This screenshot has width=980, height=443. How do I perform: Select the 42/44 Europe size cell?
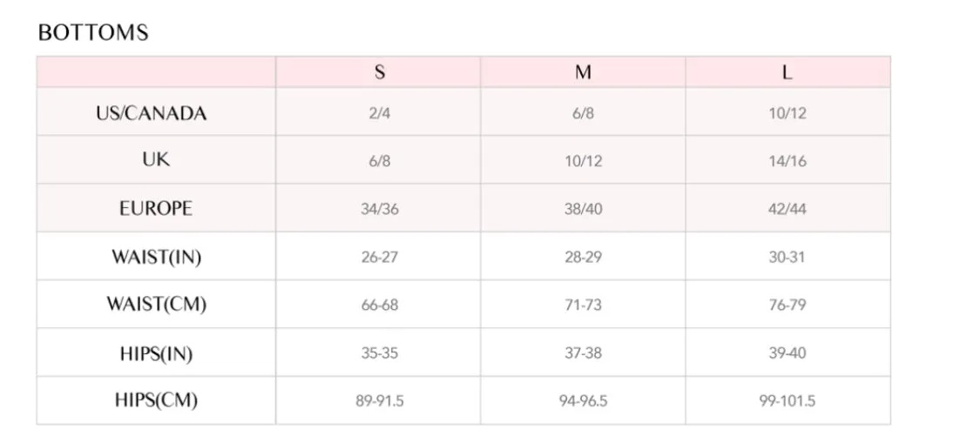(x=787, y=210)
